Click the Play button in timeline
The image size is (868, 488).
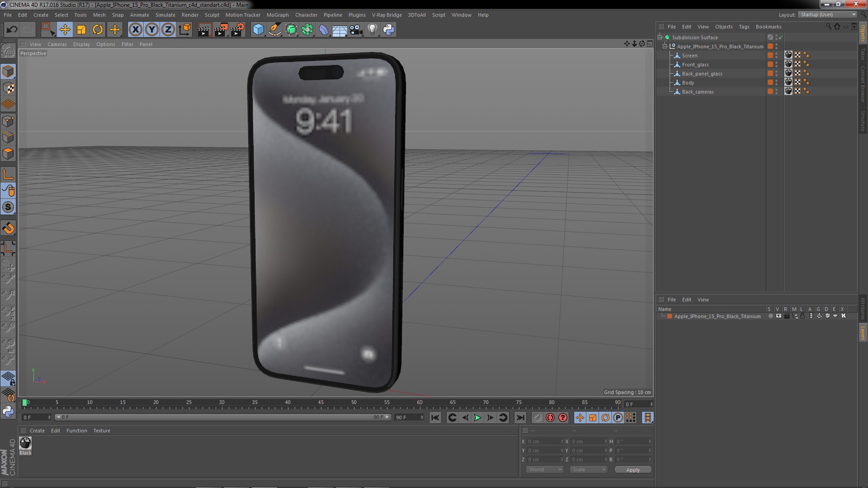tap(477, 417)
